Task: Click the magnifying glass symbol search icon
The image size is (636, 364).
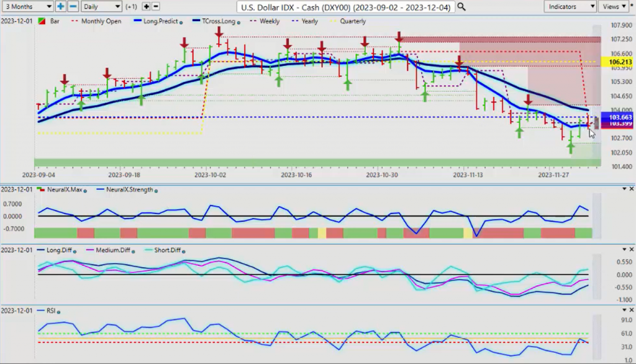Action: [x=461, y=7]
